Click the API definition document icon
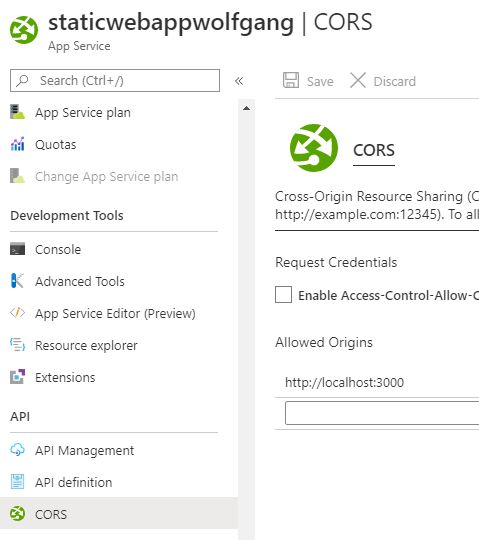The height and width of the screenshot is (540, 479). pyautogui.click(x=17, y=482)
